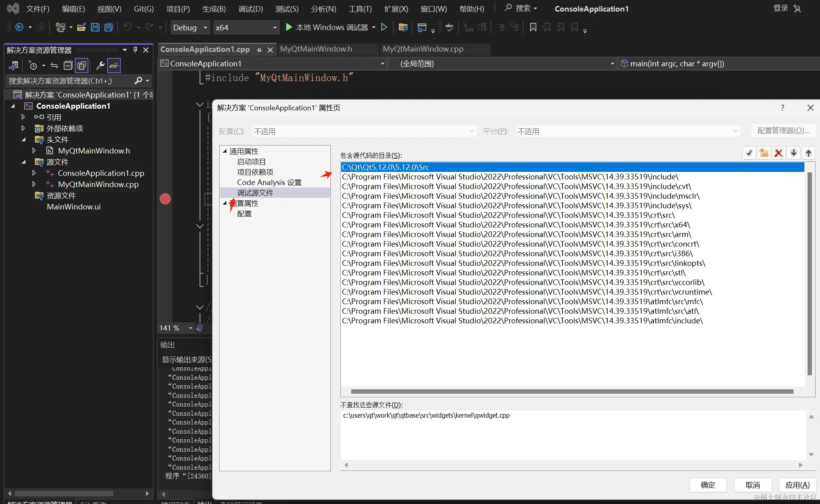Screen dimensions: 820x504
Task: Toggle show all files in Solution Explorer
Action: click(82, 66)
